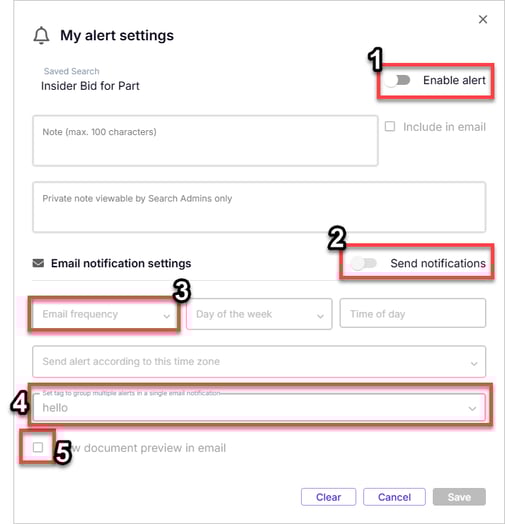This screenshot has width=505, height=524.
Task: Click the Time of day field
Action: point(413,313)
